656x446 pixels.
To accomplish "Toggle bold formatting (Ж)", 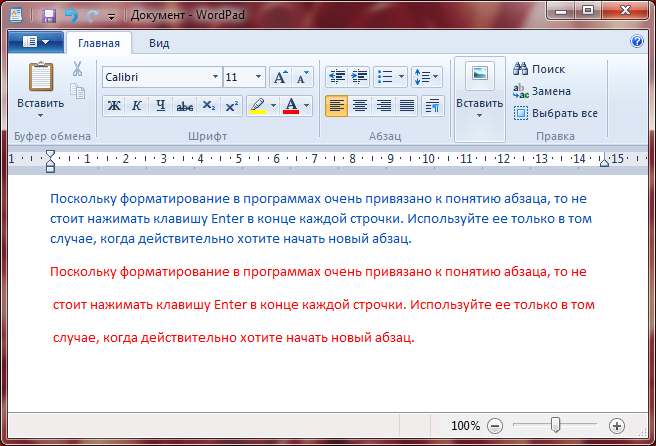I will click(114, 106).
